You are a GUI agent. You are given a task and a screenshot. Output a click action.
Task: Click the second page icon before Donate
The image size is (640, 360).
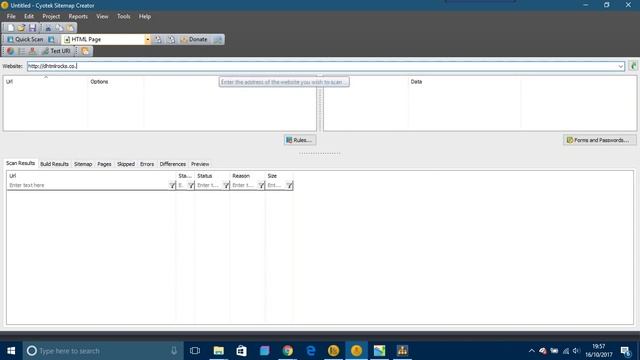[x=171, y=40]
